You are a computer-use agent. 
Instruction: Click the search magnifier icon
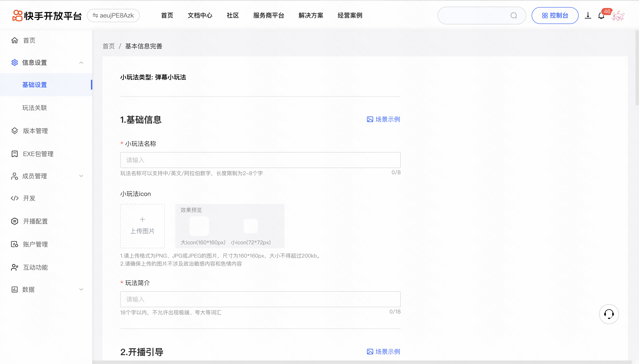point(514,16)
